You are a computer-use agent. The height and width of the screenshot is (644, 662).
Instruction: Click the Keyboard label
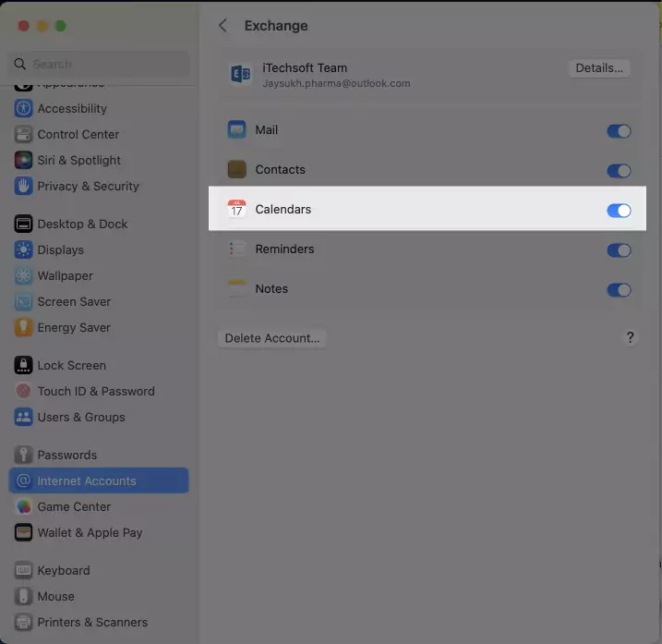64,570
